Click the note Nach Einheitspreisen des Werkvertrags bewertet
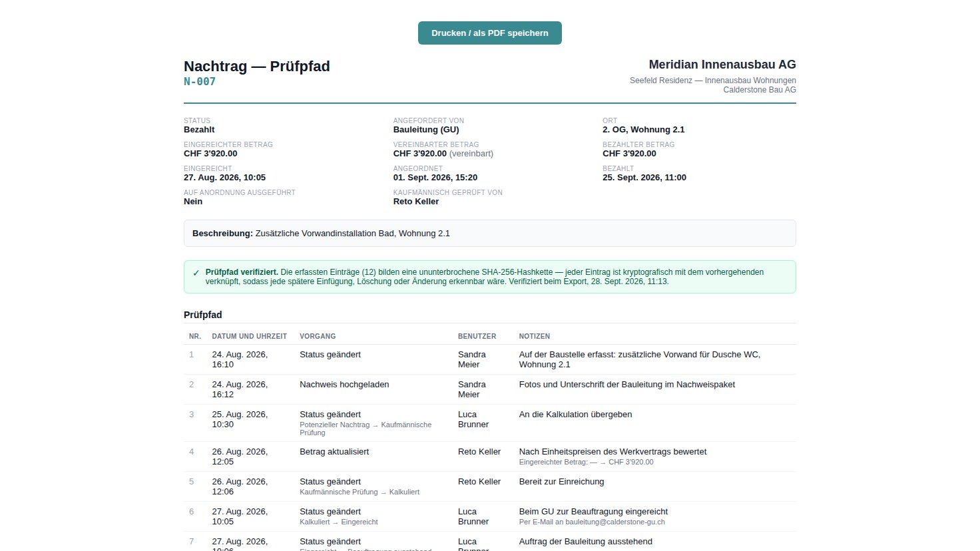Viewport: 980px width, 551px height. coord(613,452)
